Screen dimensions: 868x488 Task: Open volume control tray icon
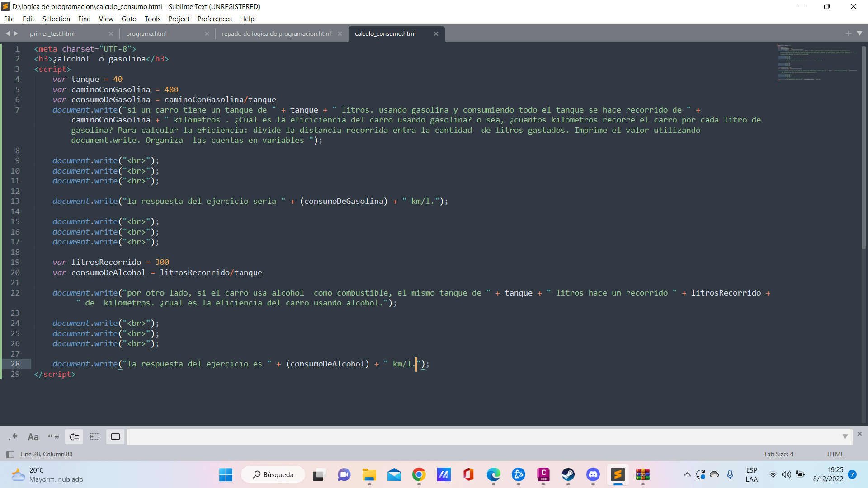tap(787, 474)
